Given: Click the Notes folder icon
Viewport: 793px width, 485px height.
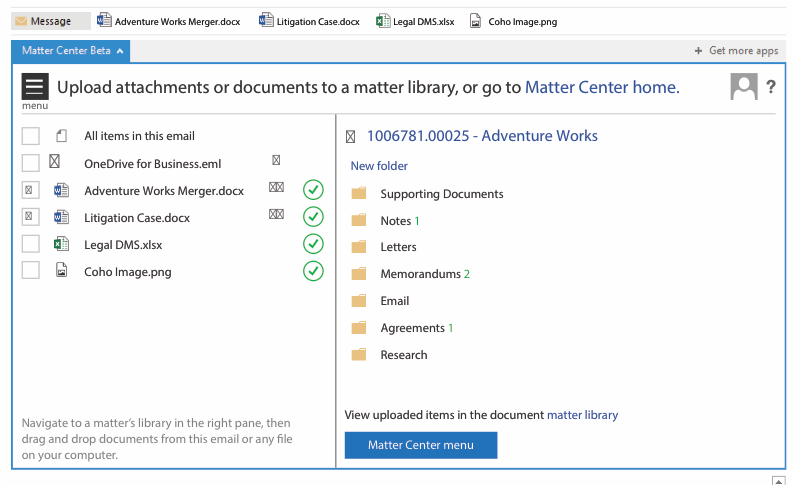Looking at the screenshot, I should pyautogui.click(x=359, y=220).
